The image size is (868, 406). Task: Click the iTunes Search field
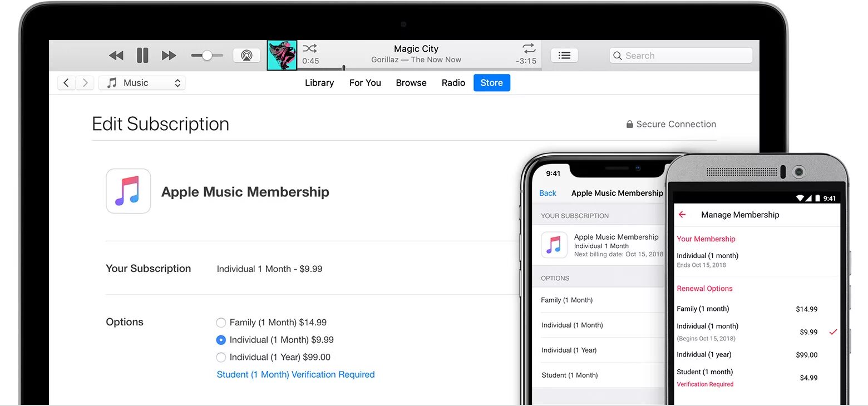point(681,56)
